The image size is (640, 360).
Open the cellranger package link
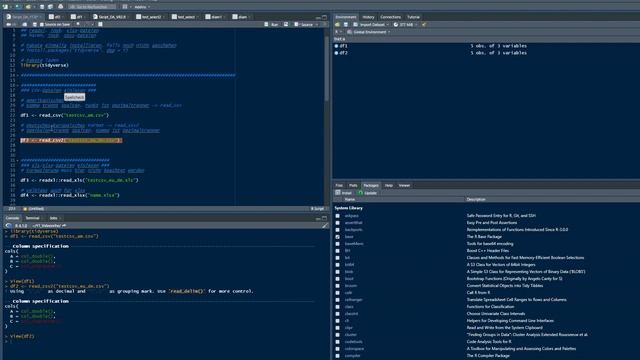pyautogui.click(x=353, y=300)
